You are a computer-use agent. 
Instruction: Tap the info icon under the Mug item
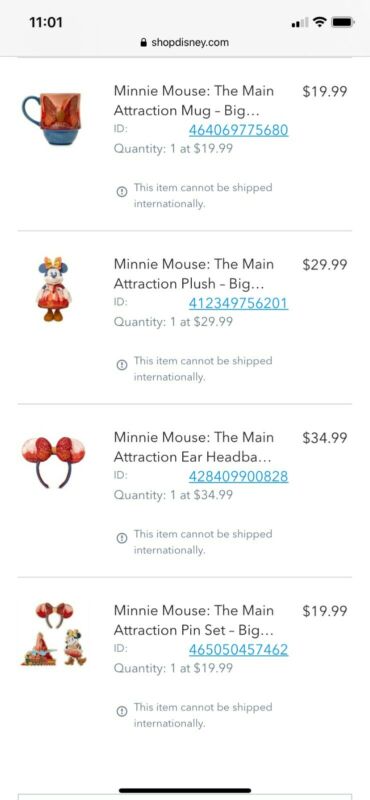[121, 192]
